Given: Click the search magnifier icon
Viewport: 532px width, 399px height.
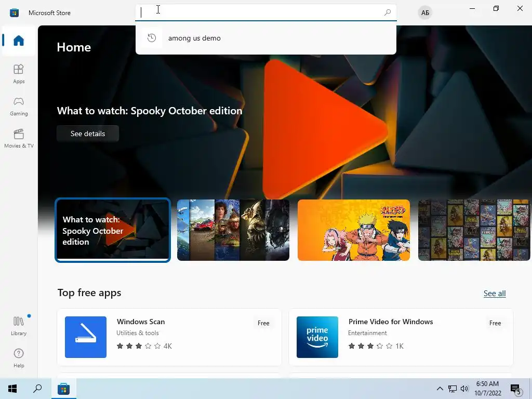Looking at the screenshot, I should (388, 12).
